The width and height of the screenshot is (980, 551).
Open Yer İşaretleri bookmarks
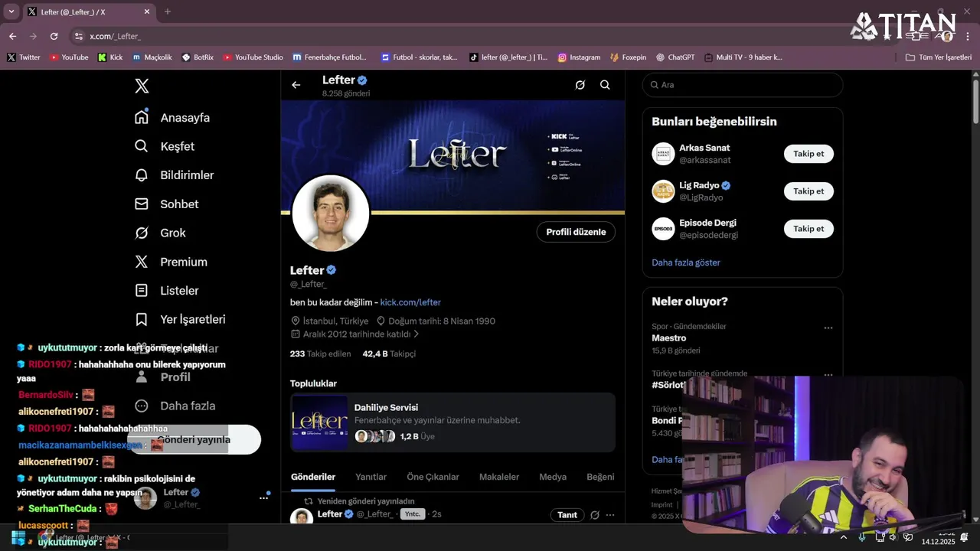tap(180, 319)
